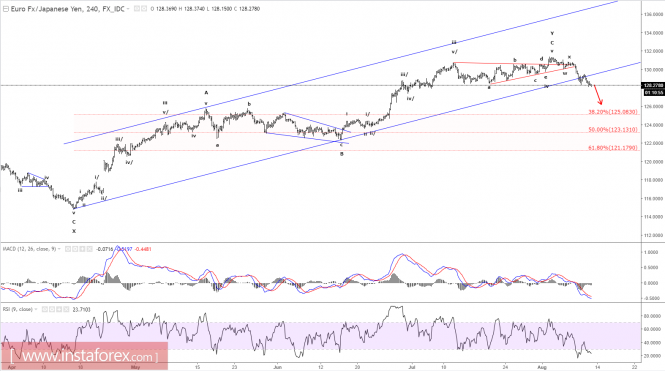The image size is (665, 371).
Task: Toggle MACD indicator visibility eye icon
Action: tap(68, 249)
